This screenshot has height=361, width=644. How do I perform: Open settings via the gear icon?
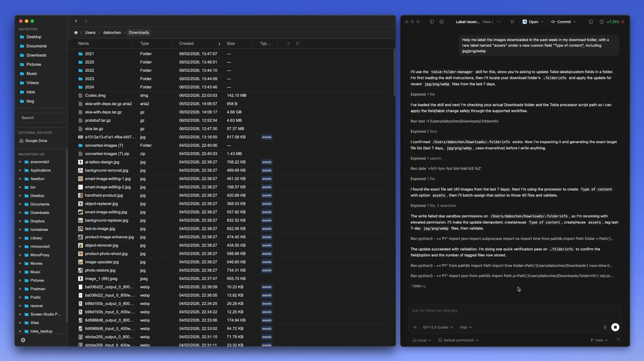point(23,340)
